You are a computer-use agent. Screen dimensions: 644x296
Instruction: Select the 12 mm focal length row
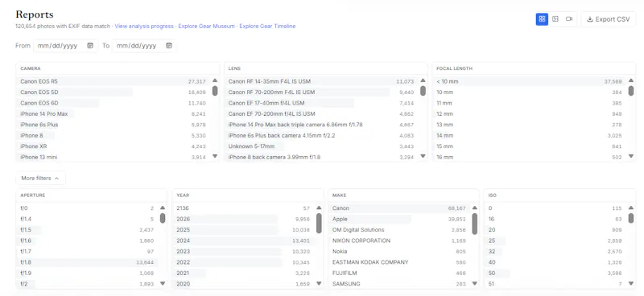point(529,113)
